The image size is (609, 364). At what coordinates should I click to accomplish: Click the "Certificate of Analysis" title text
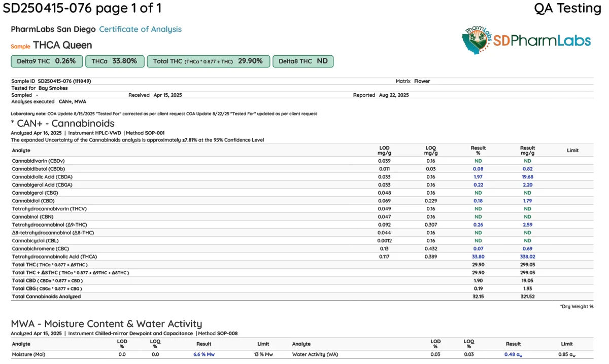pyautogui.click(x=141, y=29)
